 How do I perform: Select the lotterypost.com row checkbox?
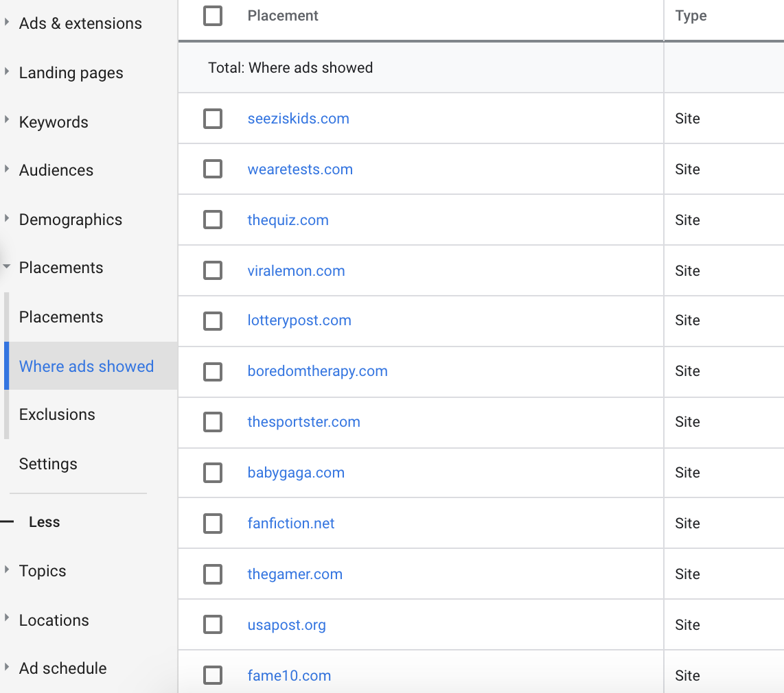click(x=213, y=320)
